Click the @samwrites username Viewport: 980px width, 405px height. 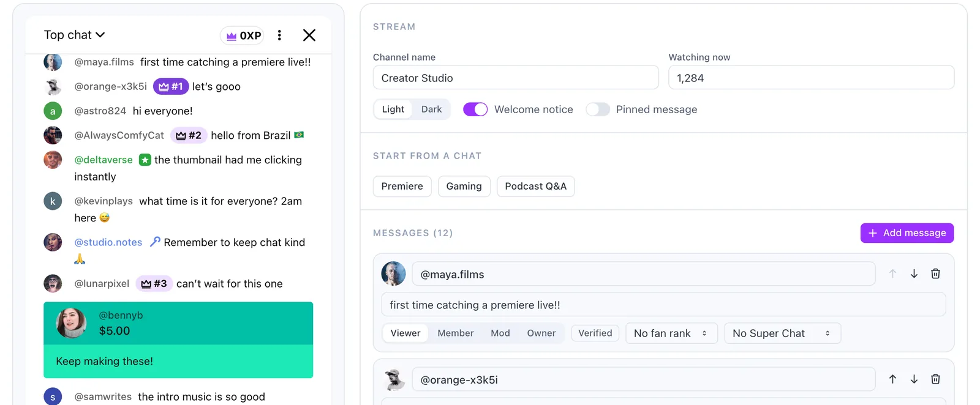click(x=103, y=396)
